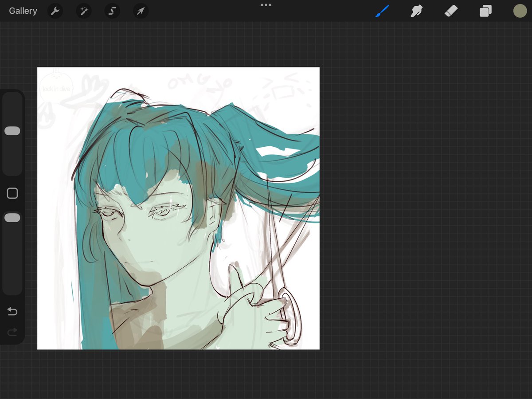Viewport: 532px width, 399px height.
Task: Undo the last stroke
Action: 12,312
